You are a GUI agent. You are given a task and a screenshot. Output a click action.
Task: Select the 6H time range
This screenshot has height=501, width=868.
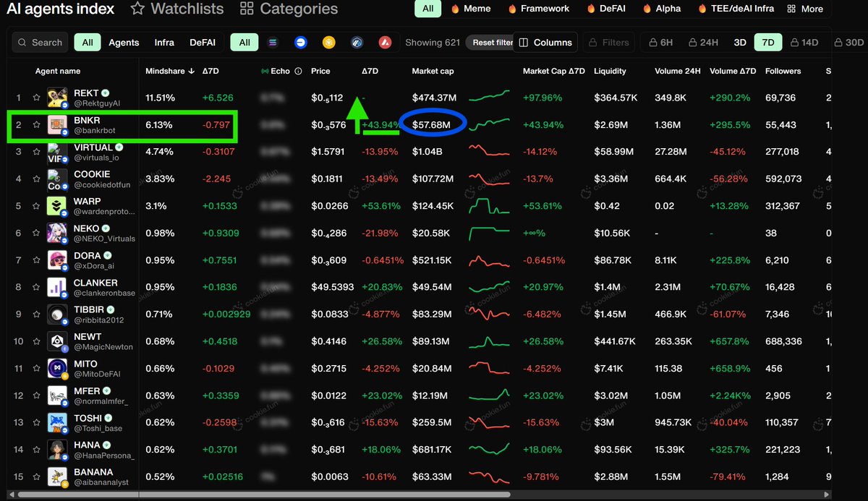[x=660, y=42]
